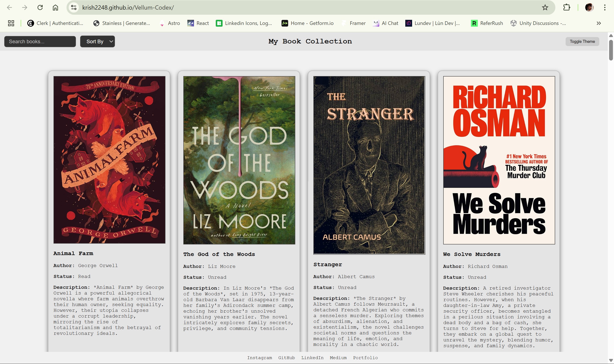Viewport: 614px width, 364px height.
Task: Bookmark this page with the star icon
Action: 545,8
